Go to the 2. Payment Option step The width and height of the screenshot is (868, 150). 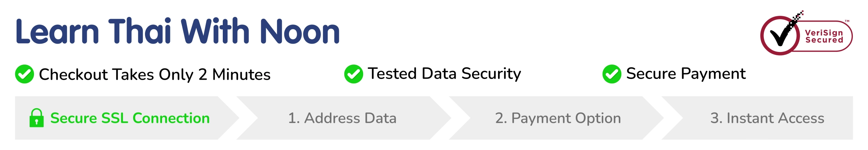tap(558, 118)
